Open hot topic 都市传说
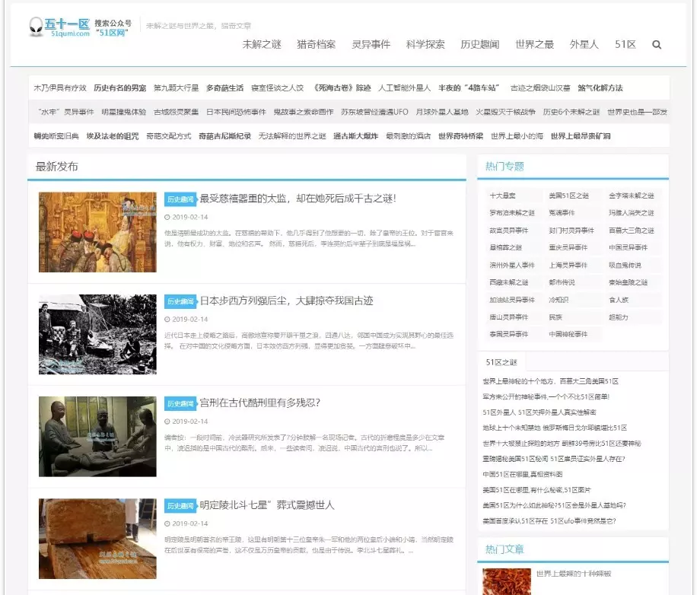This screenshot has height=595, width=700. [562, 282]
